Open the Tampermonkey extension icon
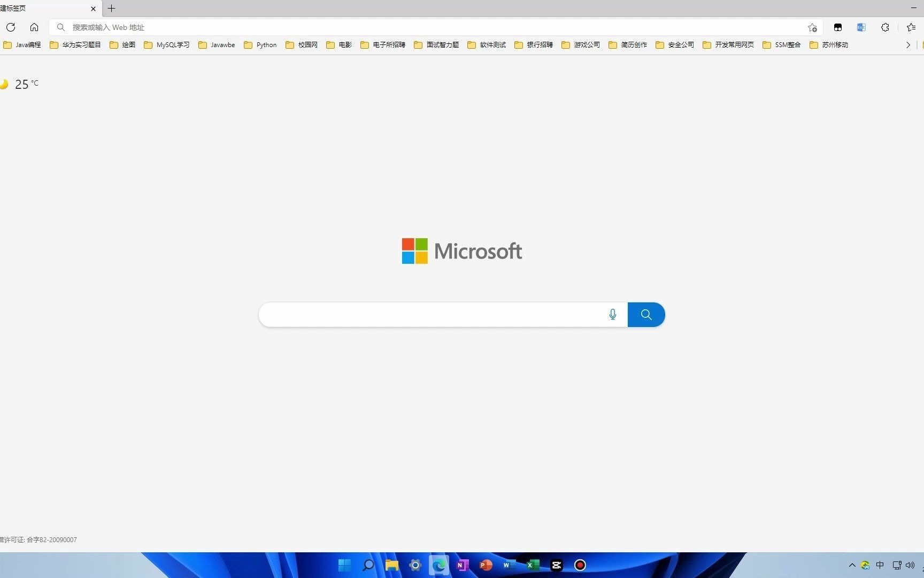Screen dimensions: 924x578 click(838, 27)
